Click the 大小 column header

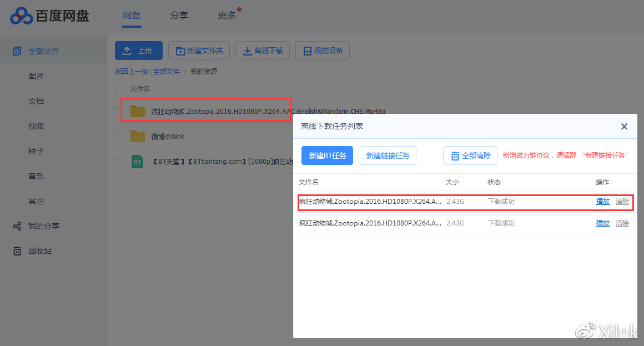click(452, 182)
